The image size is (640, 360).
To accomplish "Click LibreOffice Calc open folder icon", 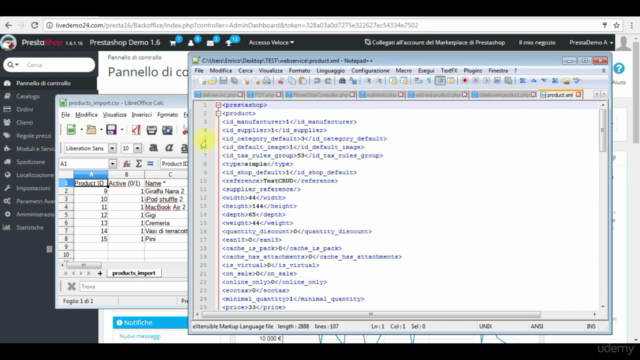I will tap(91, 130).
